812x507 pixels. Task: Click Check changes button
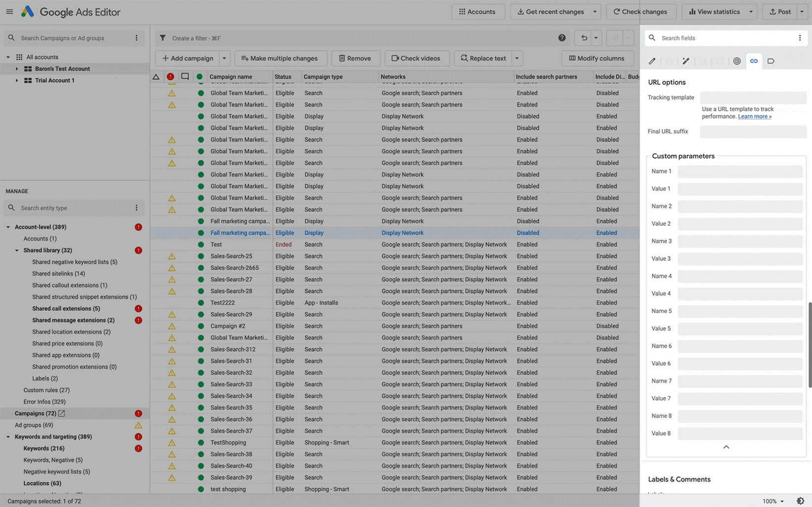[x=640, y=11]
